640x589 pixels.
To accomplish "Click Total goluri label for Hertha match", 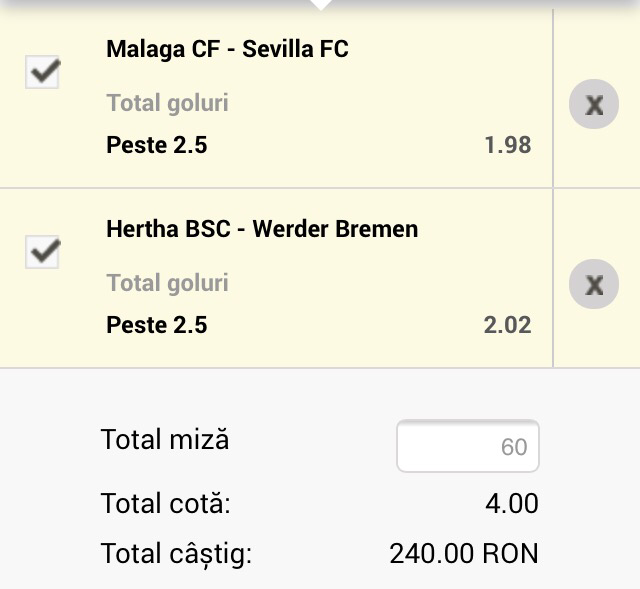I will coord(167,283).
